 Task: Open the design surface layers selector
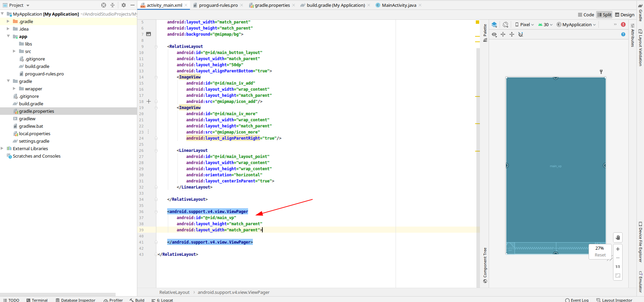click(x=494, y=24)
